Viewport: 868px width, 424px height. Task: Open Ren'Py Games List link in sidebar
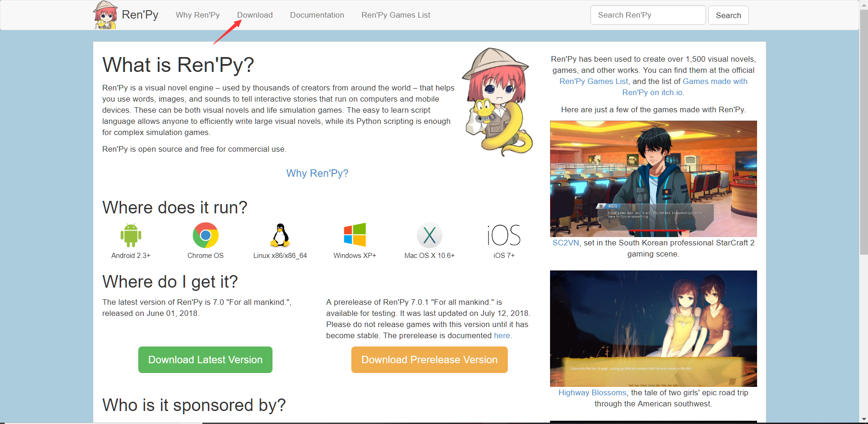pyautogui.click(x=594, y=81)
